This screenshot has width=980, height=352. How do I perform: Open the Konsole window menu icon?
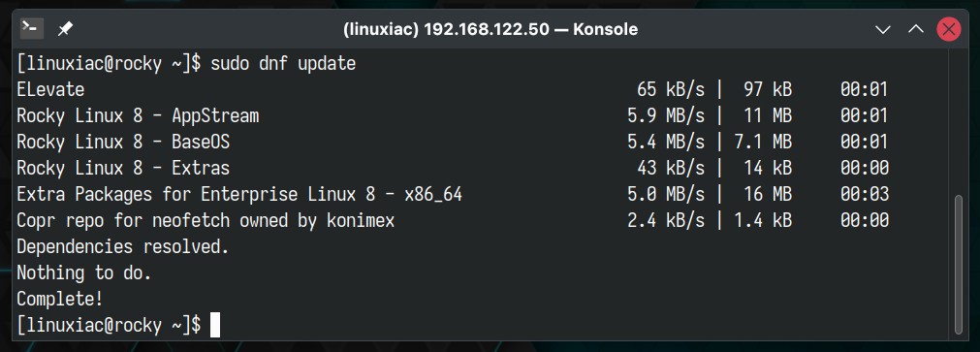click(31, 29)
